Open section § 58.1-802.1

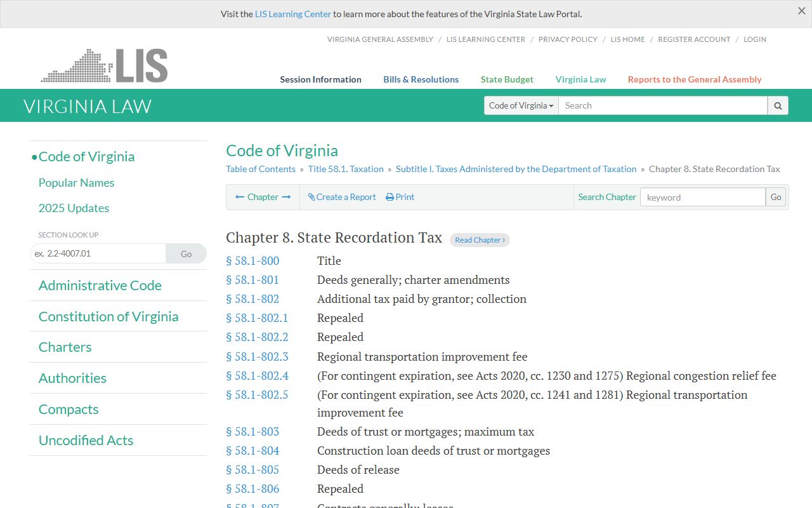click(x=257, y=318)
